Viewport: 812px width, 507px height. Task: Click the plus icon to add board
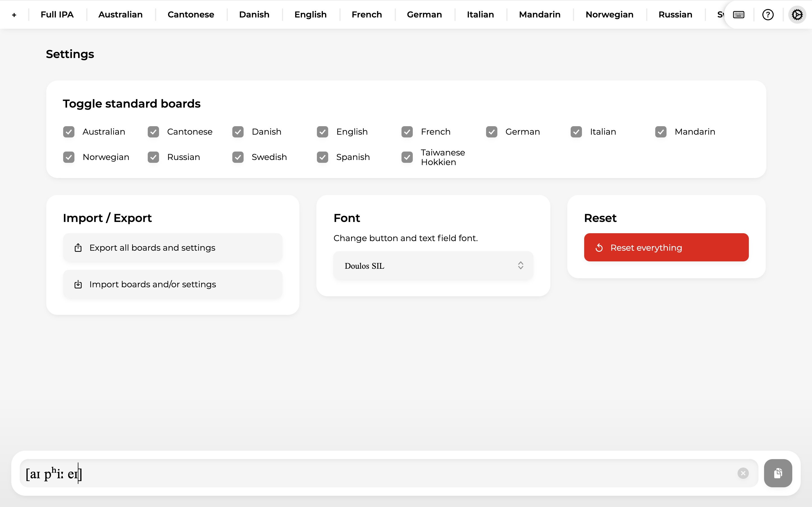[14, 15]
